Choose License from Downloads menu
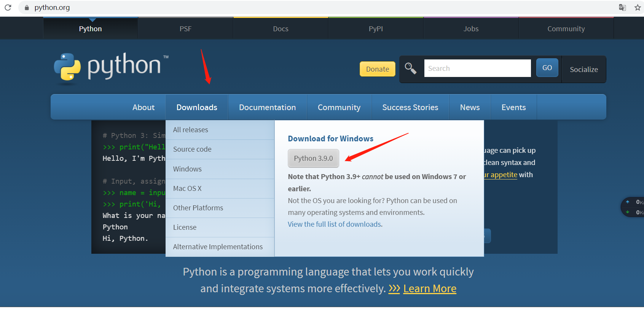Image resolution: width=644 pixels, height=309 pixels. 220,227
